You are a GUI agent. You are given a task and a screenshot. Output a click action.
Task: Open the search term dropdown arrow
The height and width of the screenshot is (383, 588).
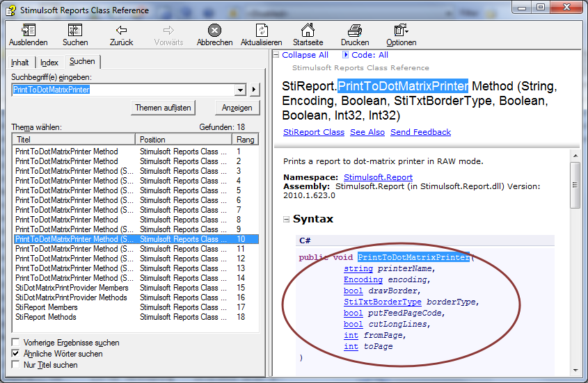click(x=240, y=90)
